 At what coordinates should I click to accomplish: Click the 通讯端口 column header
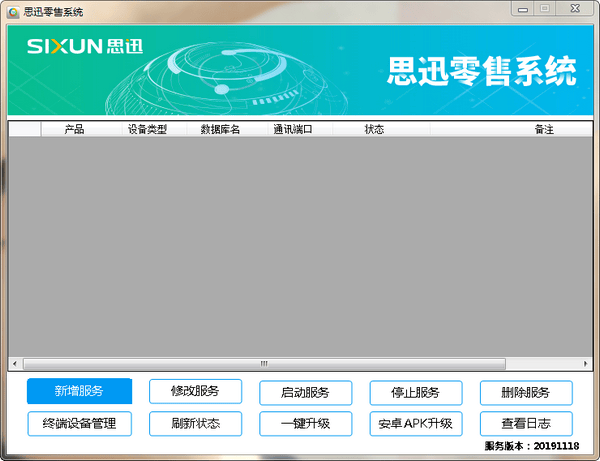pos(293,129)
